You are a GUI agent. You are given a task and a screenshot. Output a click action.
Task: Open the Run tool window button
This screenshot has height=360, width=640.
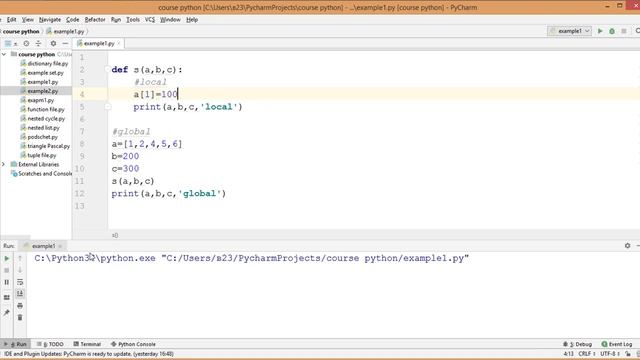[15, 344]
